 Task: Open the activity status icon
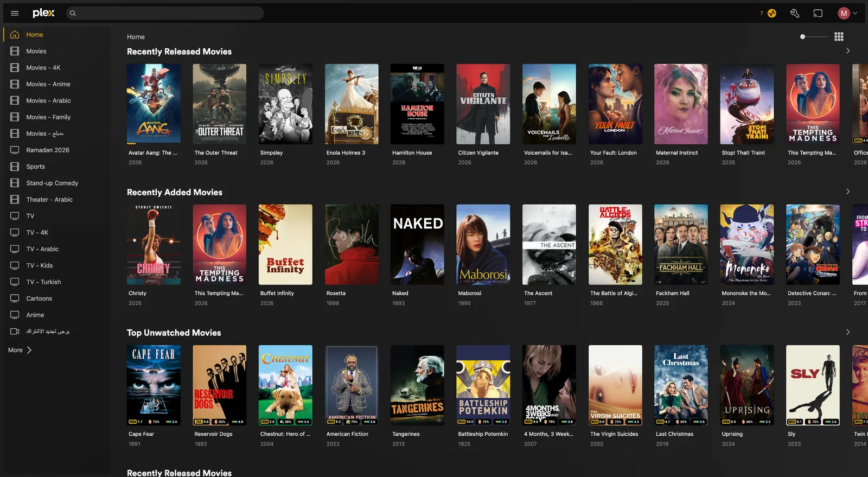click(x=771, y=13)
